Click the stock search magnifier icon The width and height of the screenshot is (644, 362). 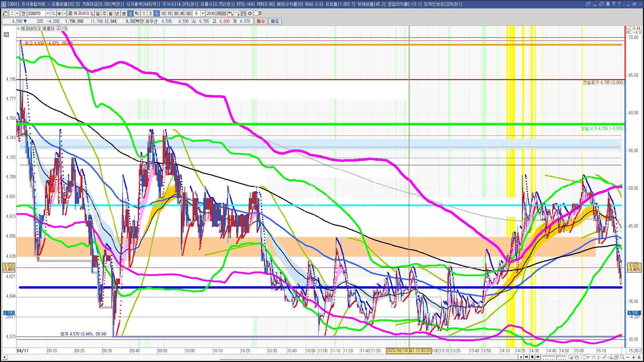tap(53, 13)
